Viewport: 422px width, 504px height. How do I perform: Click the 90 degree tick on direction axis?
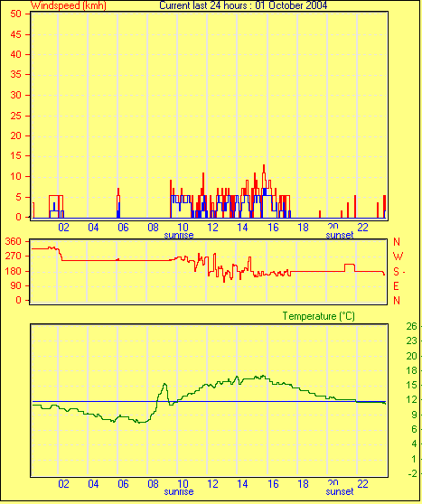click(x=15, y=285)
